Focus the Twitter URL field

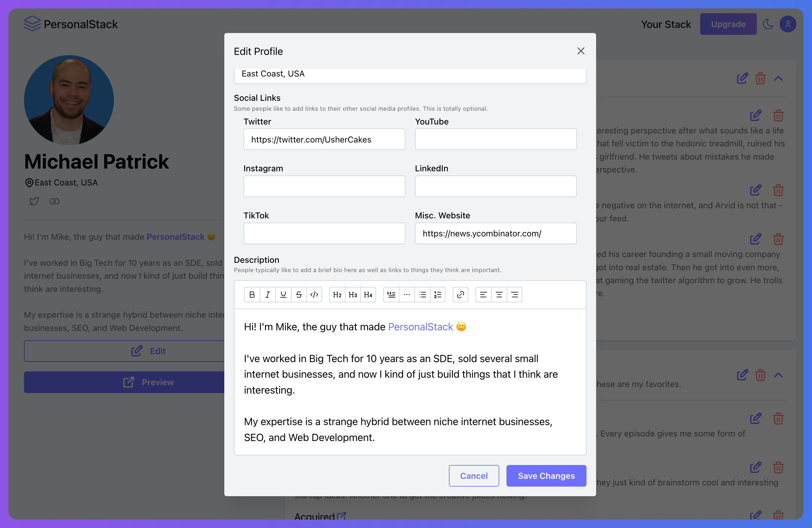click(324, 139)
